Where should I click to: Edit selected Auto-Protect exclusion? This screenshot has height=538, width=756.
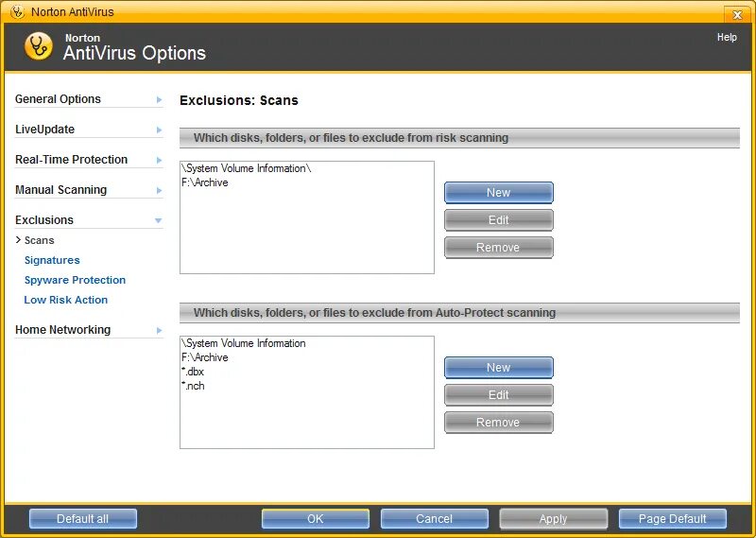click(x=499, y=395)
